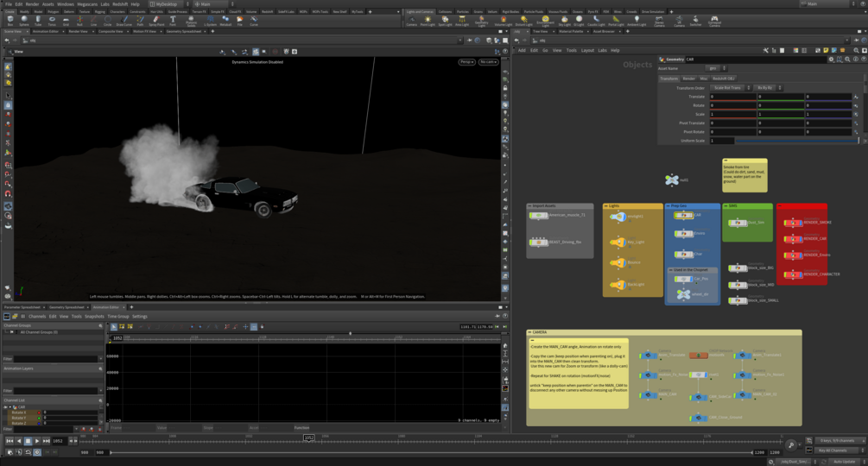Toggle display flag on RENDER_SMOKE node
868x466 pixels.
(x=799, y=223)
